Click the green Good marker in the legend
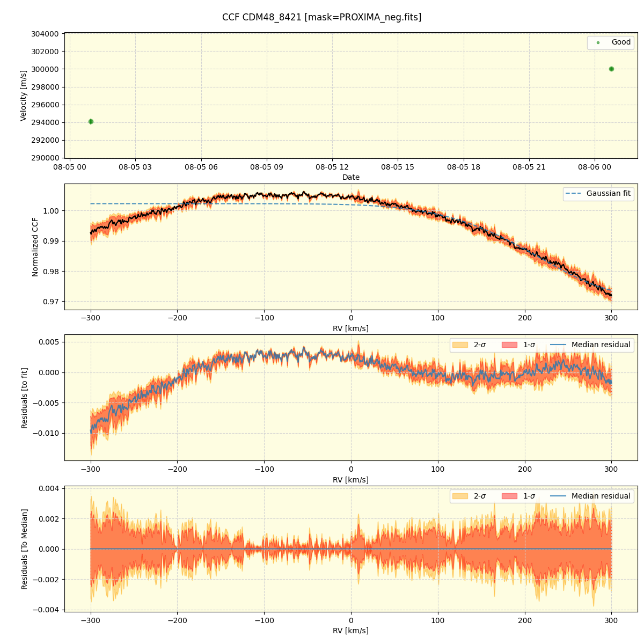Viewport: 644px width, 644px height. (598, 43)
